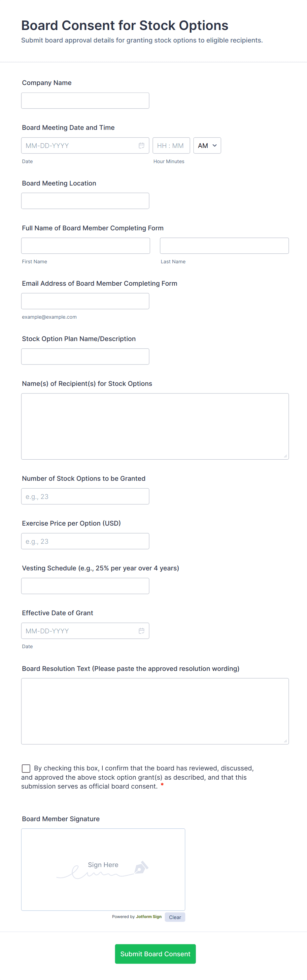Click the Stock Option Plan Name field
The width and height of the screenshot is (307, 980).
85,357
